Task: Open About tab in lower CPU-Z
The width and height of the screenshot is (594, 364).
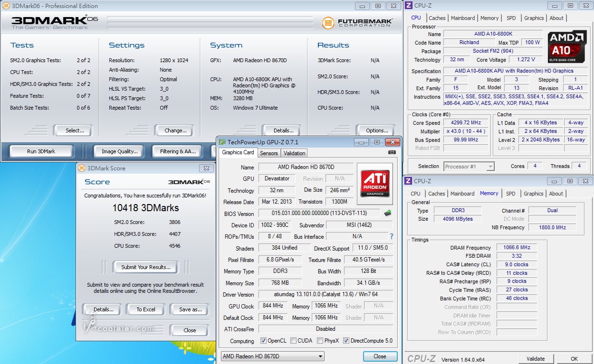Action: point(556,194)
